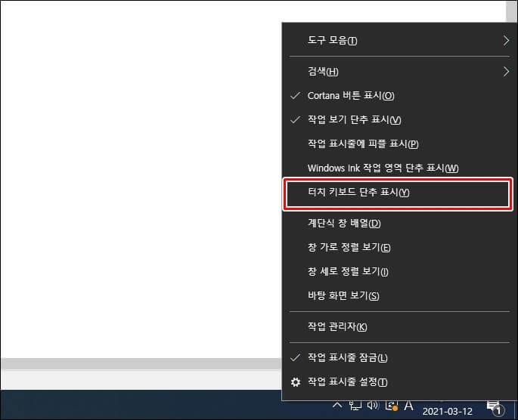Click the network icon in system tray
518x420 pixels.
pos(355,406)
